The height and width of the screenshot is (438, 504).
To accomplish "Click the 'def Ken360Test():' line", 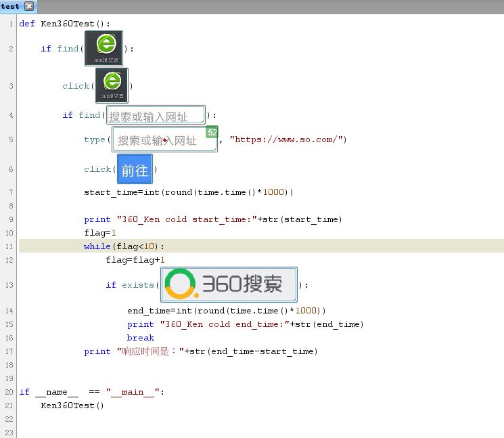I will 64,24.
